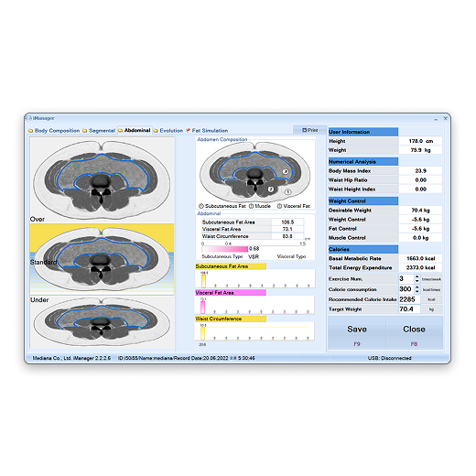Image resolution: width=476 pixels, height=476 pixels.
Task: Switch to the Segmental tab
Action: 99,131
